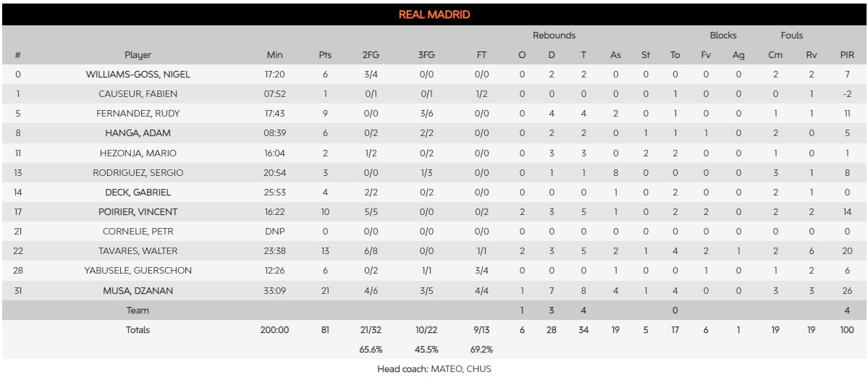Select HANGA, ADAM in the roster
The height and width of the screenshot is (380, 868).
coord(138,133)
